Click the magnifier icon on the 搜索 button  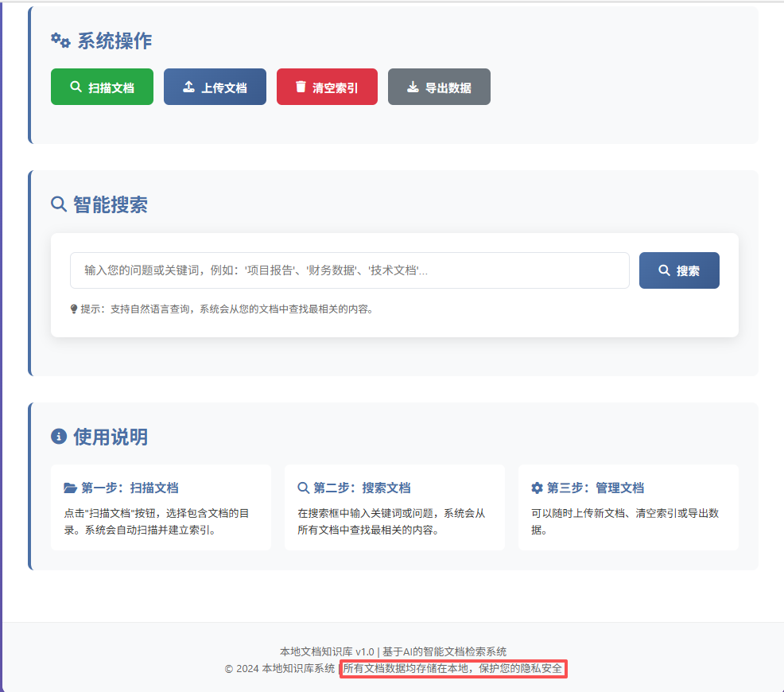662,270
